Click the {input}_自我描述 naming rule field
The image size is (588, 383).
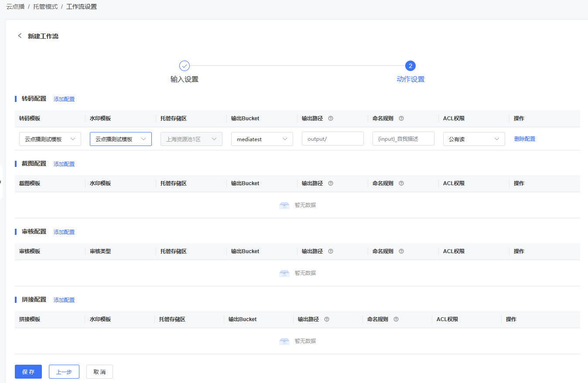click(403, 139)
